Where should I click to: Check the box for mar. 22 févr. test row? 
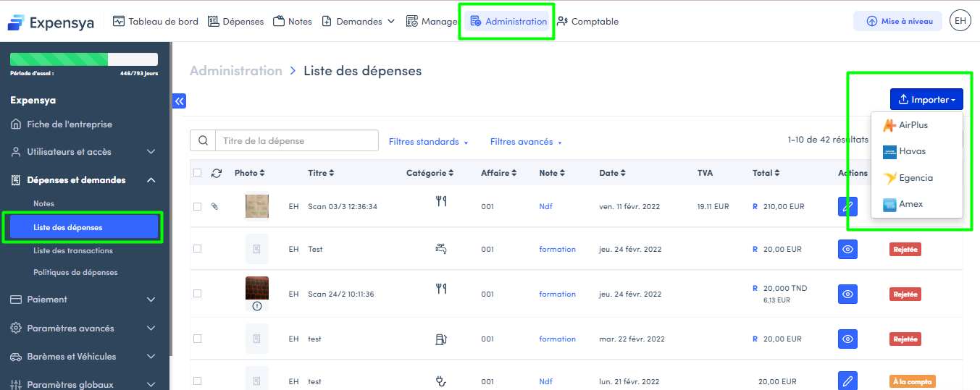tap(198, 339)
